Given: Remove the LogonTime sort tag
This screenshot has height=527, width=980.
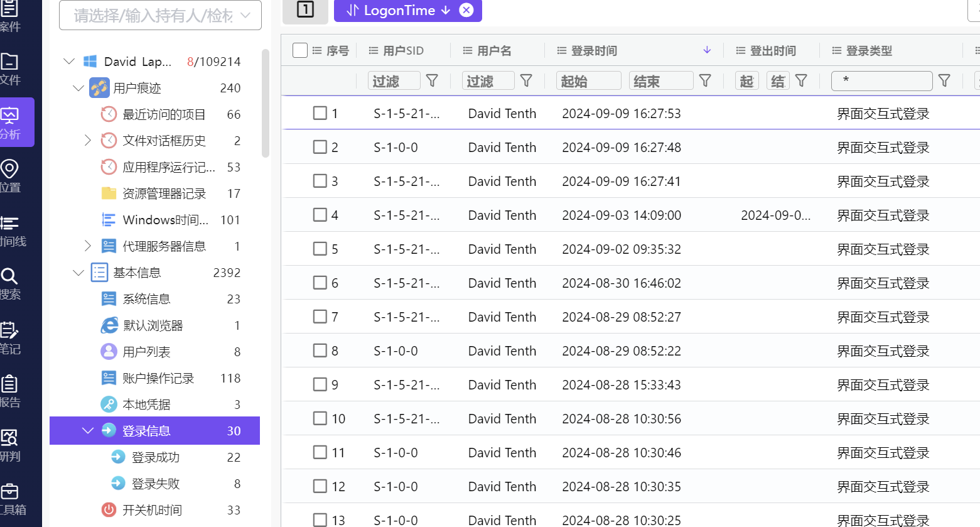Looking at the screenshot, I should pyautogui.click(x=466, y=10).
